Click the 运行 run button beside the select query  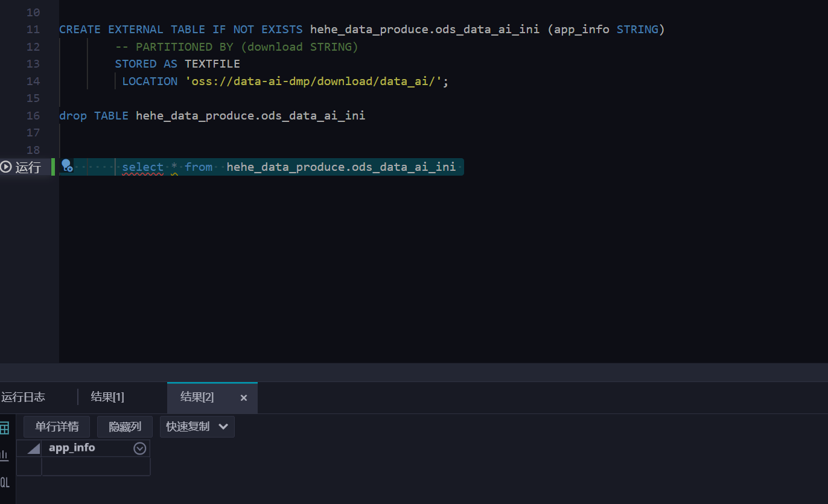tap(21, 167)
